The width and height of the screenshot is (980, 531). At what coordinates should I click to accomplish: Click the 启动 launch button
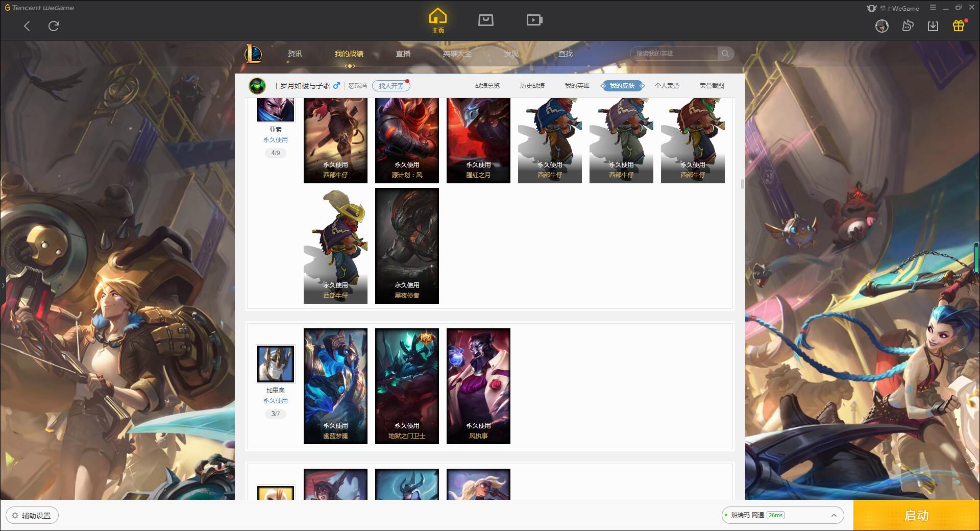[x=917, y=515]
